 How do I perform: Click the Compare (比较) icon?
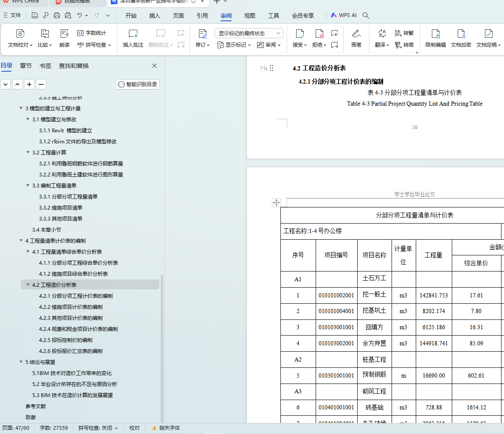[x=45, y=34]
